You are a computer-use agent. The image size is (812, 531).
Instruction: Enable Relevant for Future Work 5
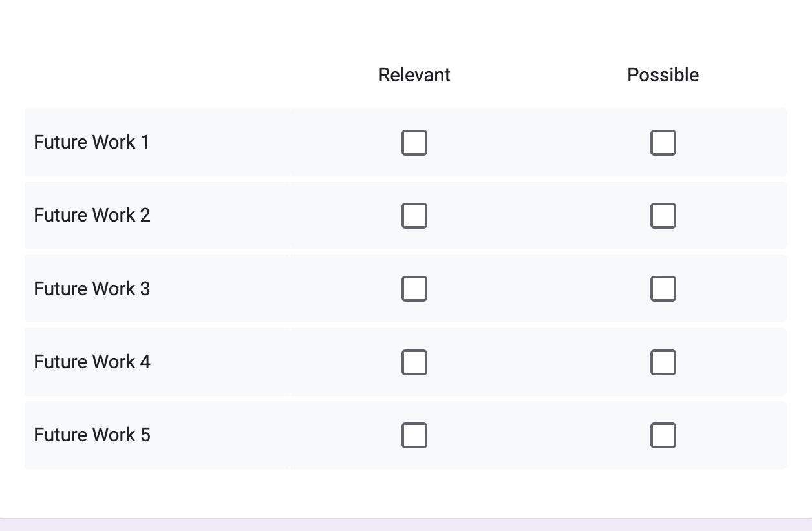tap(414, 435)
